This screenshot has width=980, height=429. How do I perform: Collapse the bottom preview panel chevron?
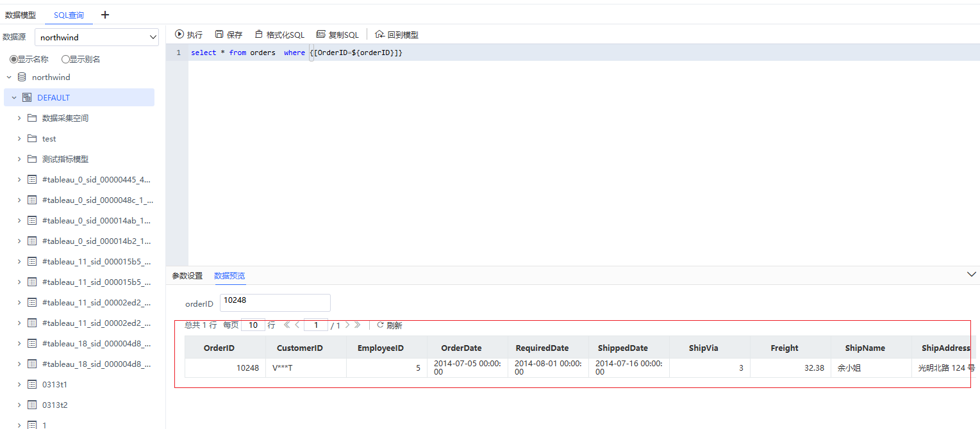[971, 275]
